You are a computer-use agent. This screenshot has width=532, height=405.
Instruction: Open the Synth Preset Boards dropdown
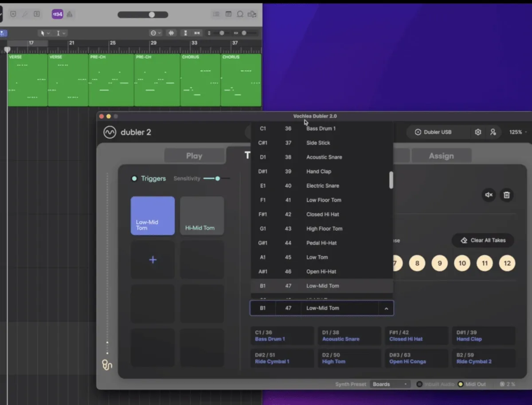coord(391,384)
